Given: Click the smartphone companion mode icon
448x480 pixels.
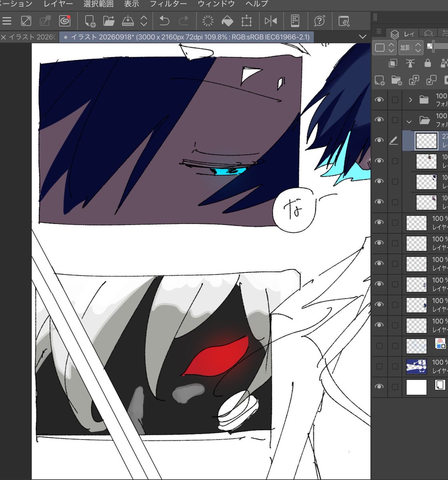Looking at the screenshot, I should coord(295,21).
